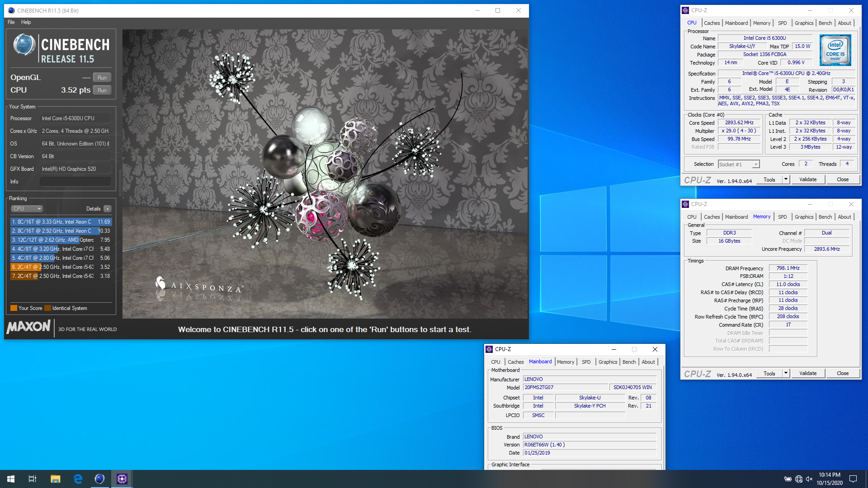
Task: Open the CPU ranking type dropdown
Action: click(27, 209)
